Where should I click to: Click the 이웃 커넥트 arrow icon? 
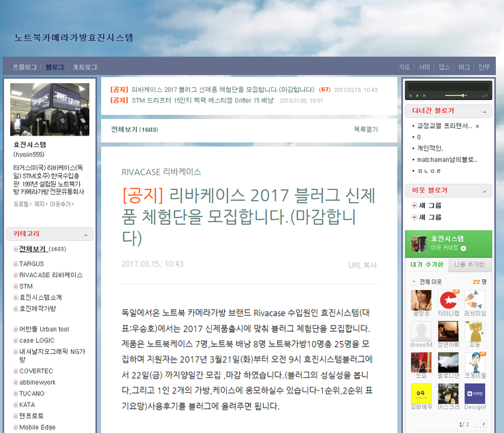[x=463, y=248]
